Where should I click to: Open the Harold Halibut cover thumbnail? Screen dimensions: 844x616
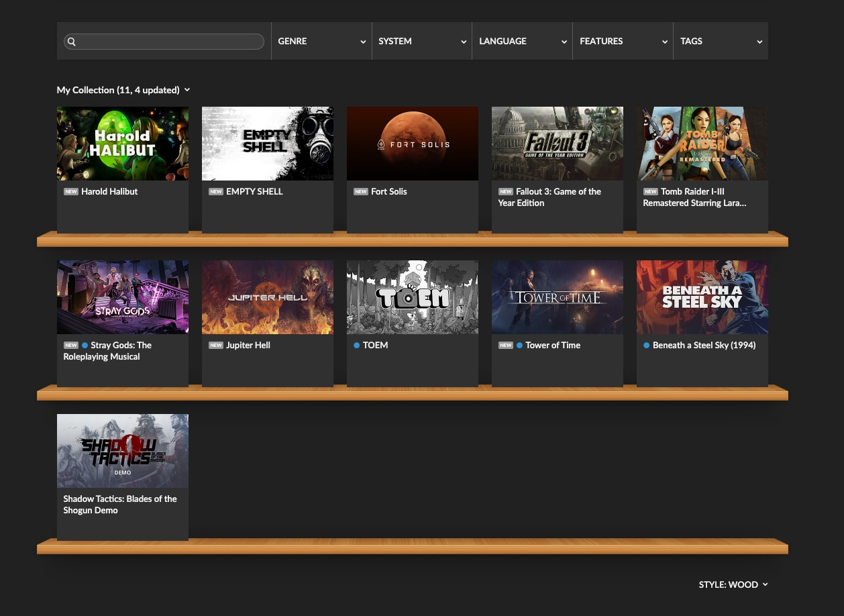123,144
